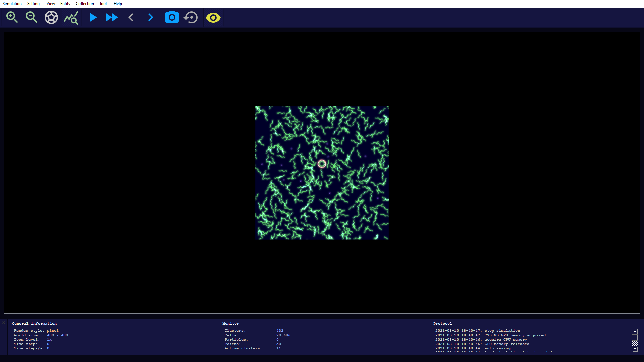Step forward with the right chevron

coord(151,17)
